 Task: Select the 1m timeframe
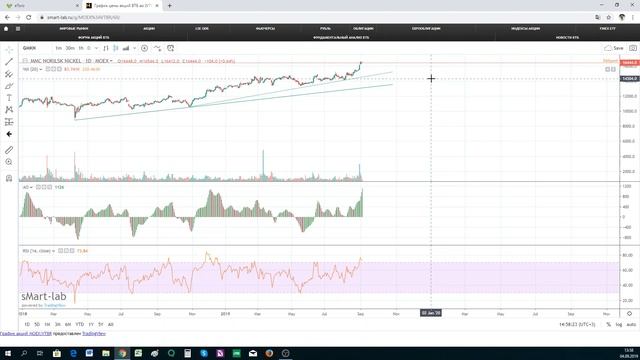point(59,48)
